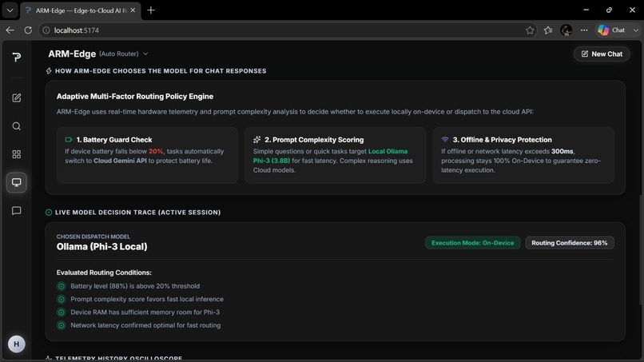The image size is (644, 362).
Task: Open the browser profile avatar
Action: pyautogui.click(x=566, y=30)
